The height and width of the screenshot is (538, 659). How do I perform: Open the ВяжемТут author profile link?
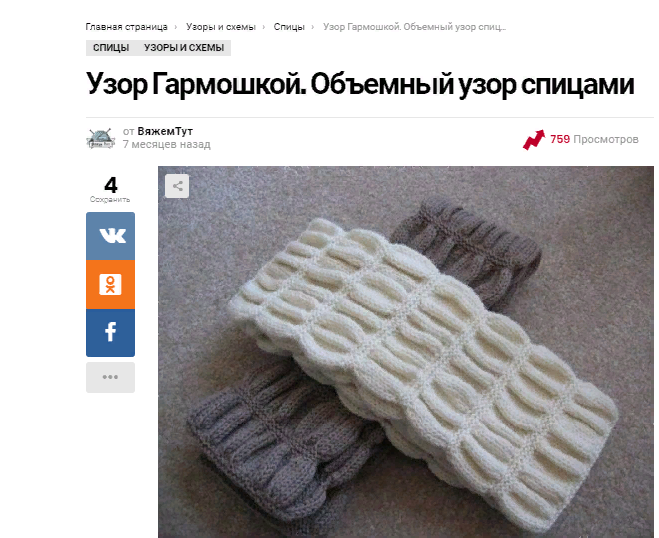click(x=165, y=131)
